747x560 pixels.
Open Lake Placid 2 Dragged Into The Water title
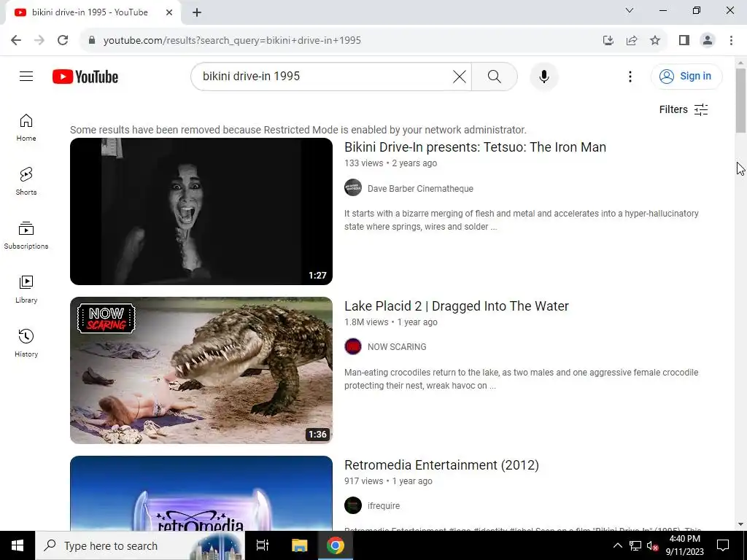[x=457, y=306]
